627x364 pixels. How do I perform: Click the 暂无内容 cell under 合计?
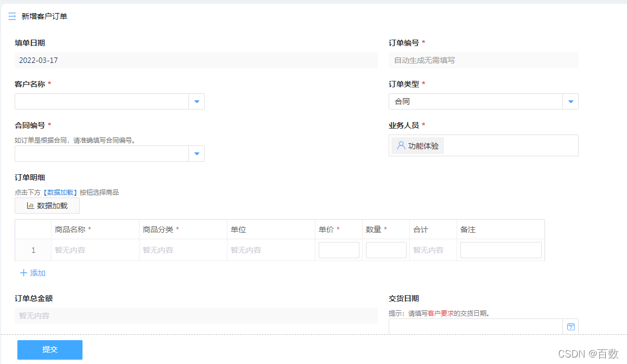(x=433, y=250)
